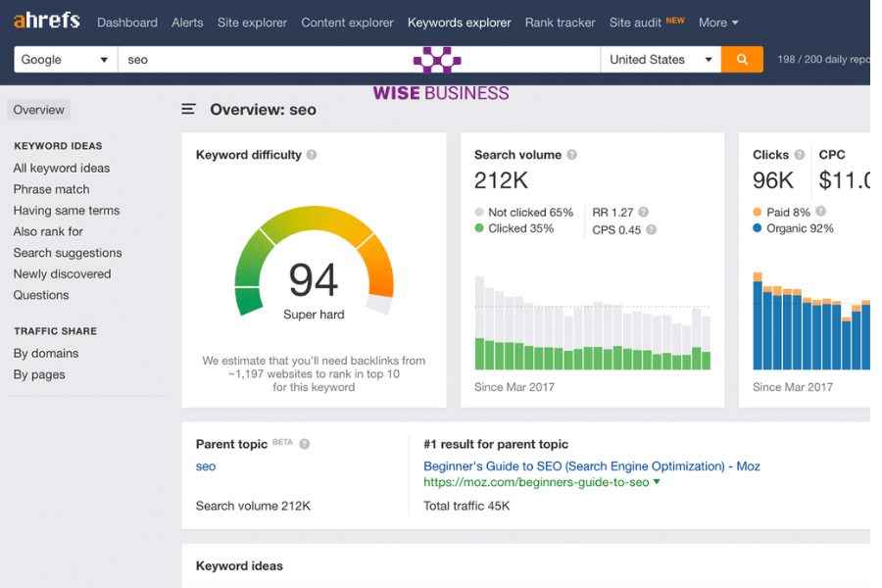Image resolution: width=882 pixels, height=588 pixels.
Task: Open Newly discovered in sidebar
Action: tap(62, 274)
